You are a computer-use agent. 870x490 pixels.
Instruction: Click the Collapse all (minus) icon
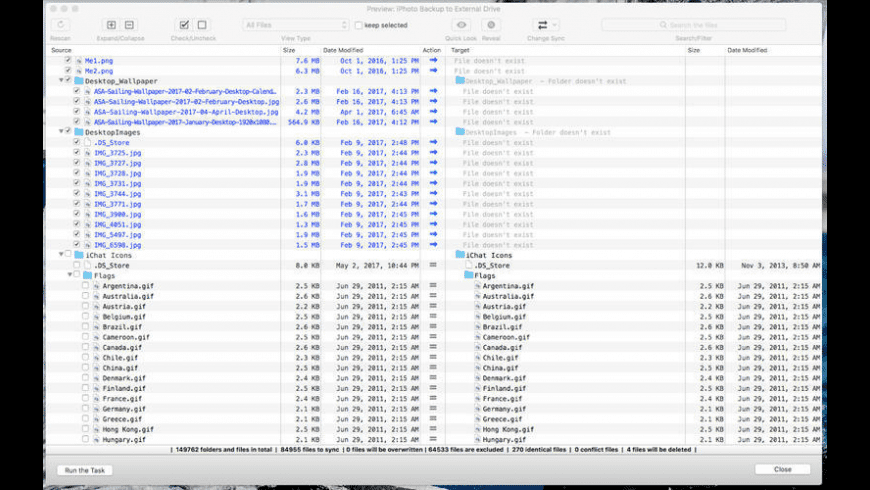pos(130,25)
